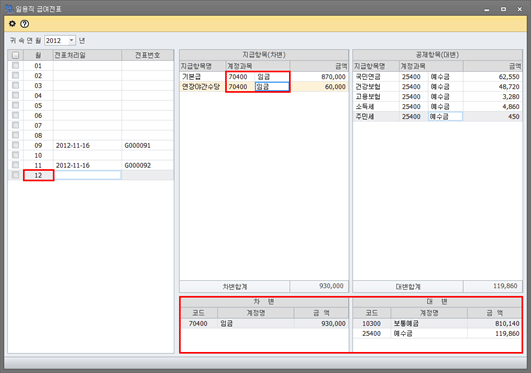The image size is (531, 373).
Task: Tick the checkbox for month 12
Action: pos(16,175)
